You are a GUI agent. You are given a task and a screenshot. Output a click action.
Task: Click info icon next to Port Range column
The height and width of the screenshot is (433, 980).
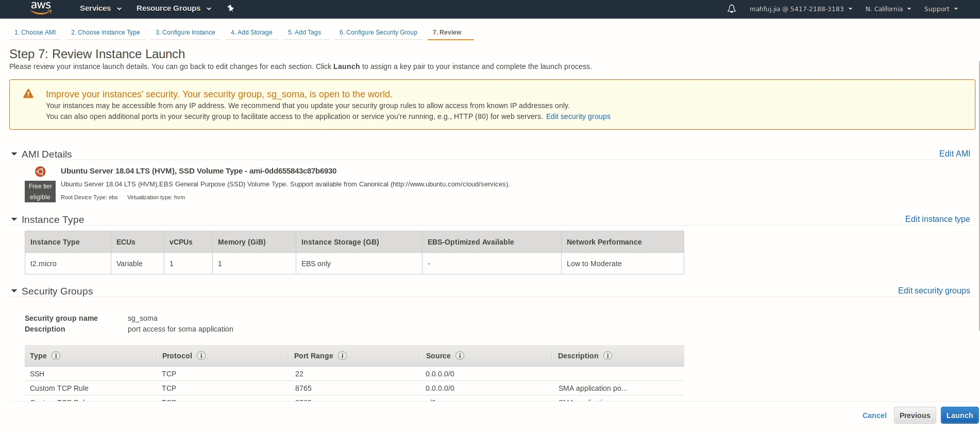click(342, 355)
